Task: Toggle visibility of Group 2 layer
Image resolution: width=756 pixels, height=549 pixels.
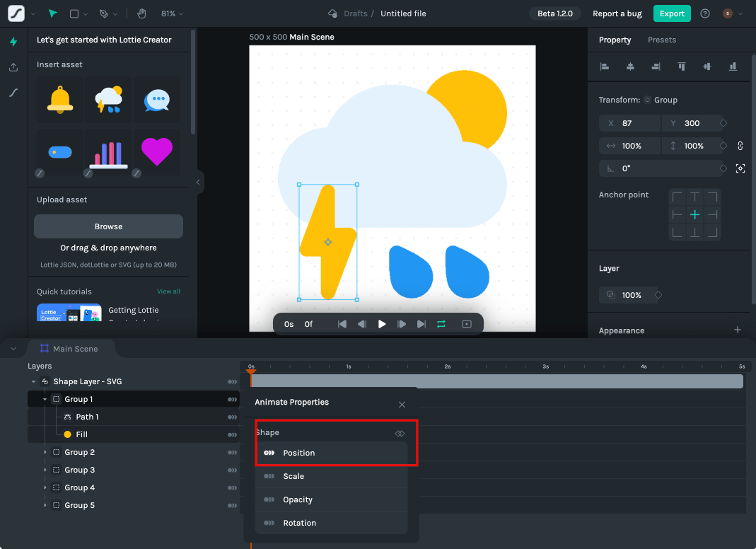Action: [x=232, y=452]
